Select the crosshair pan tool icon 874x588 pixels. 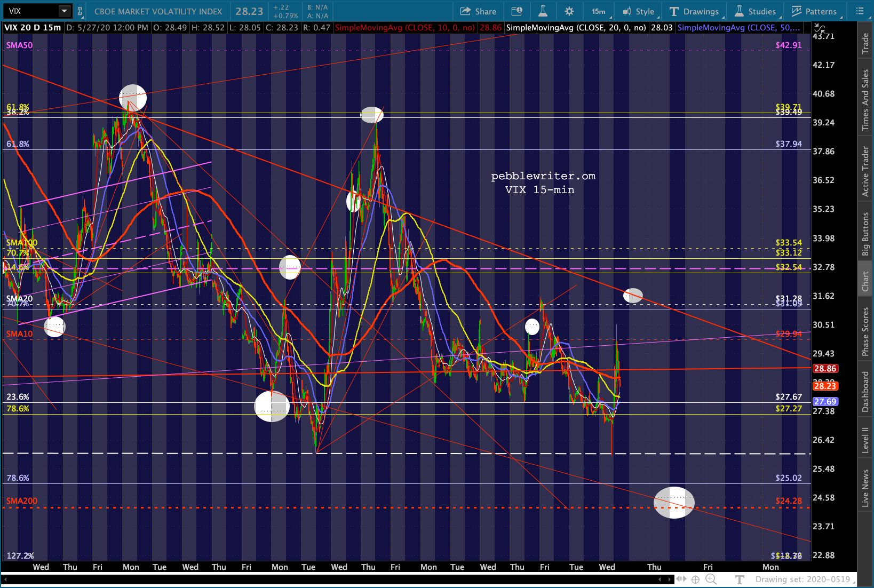coord(695,579)
